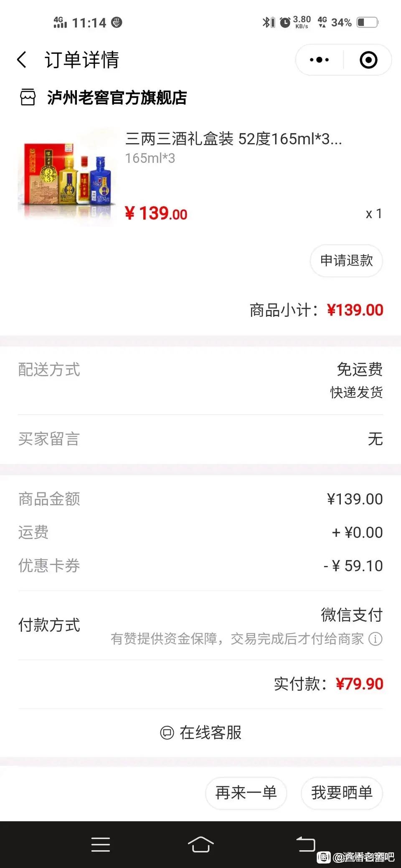Image resolution: width=401 pixels, height=868 pixels.
Task: Select the 买家留言 row
Action: (200, 439)
